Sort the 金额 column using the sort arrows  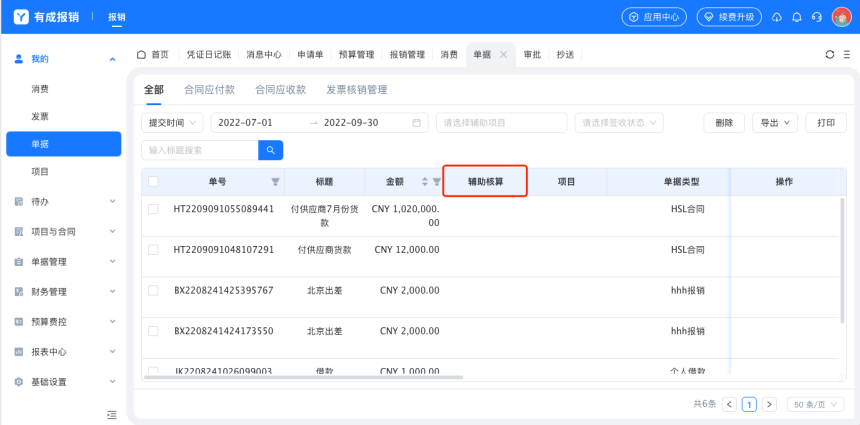424,182
